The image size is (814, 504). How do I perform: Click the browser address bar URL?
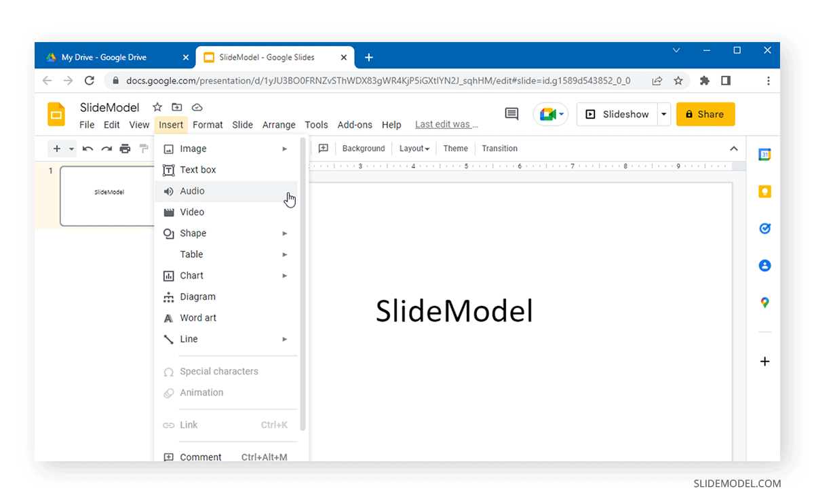(x=378, y=81)
